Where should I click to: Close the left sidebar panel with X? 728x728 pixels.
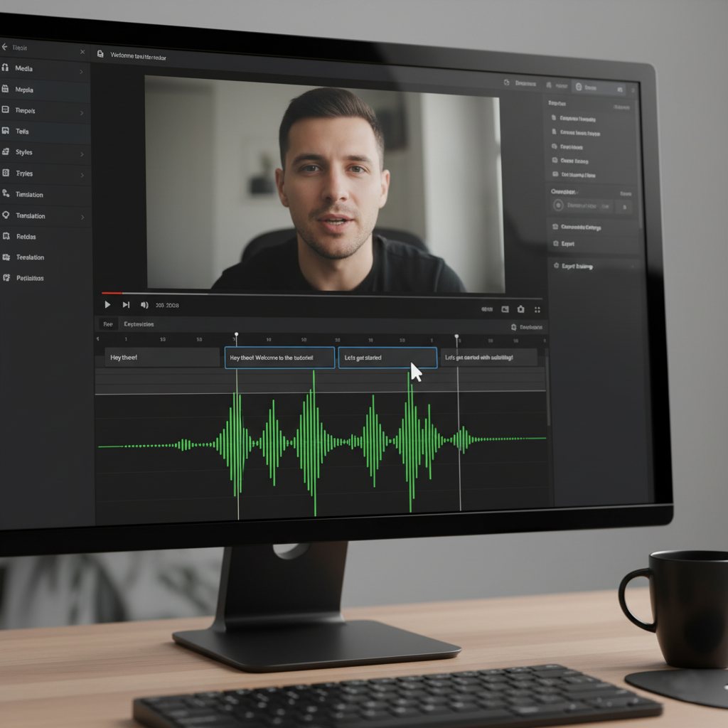click(x=82, y=52)
